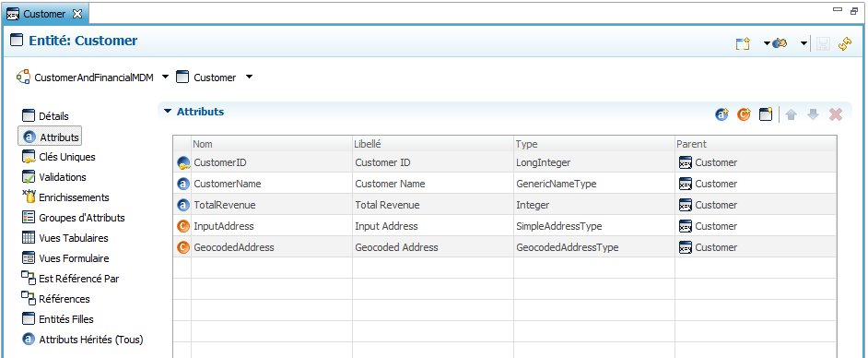Click the window icon in Attributs toolbar
Screen dimensions: 868x358
tap(766, 114)
